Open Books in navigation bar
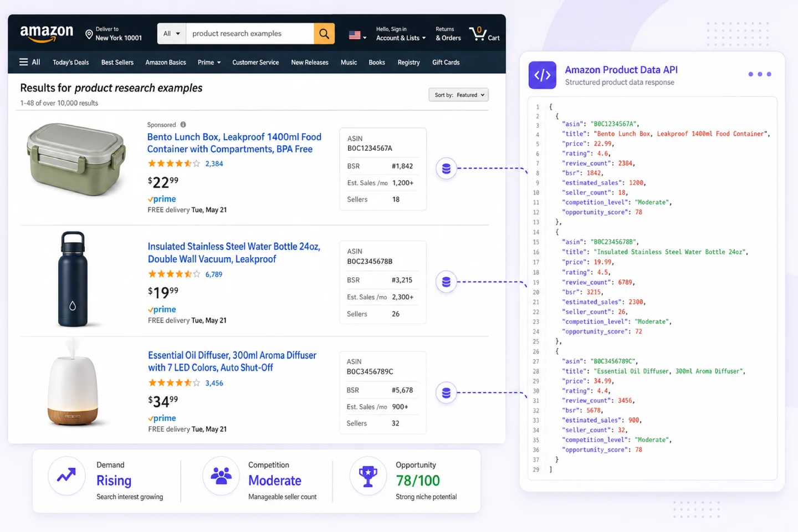The width and height of the screenshot is (798, 532). point(377,62)
